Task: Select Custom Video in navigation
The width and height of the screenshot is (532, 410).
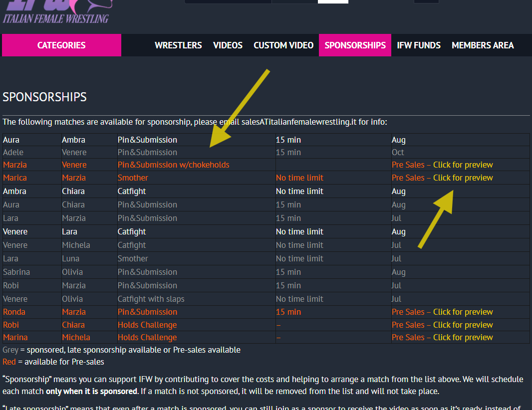Action: click(x=283, y=45)
